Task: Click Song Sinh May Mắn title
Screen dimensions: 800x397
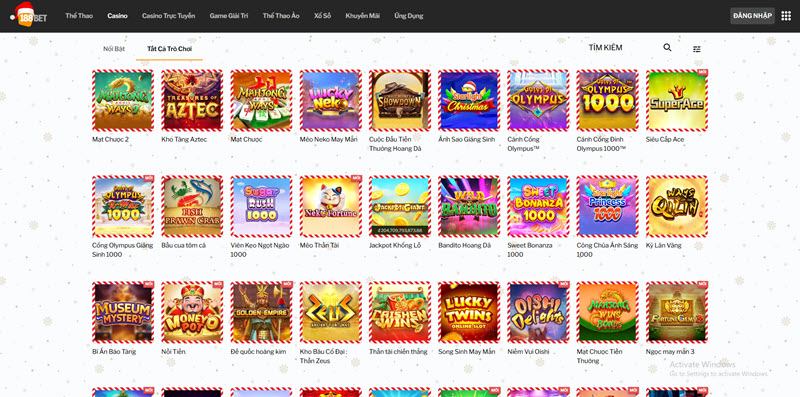Action: click(467, 352)
